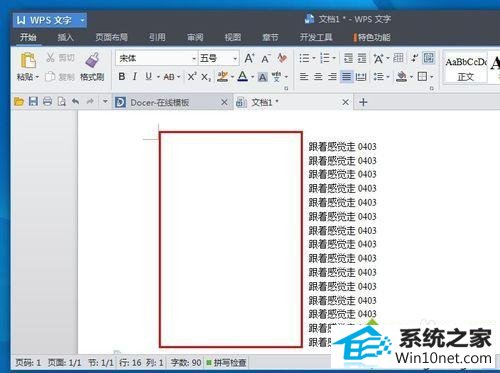Center align the text

tap(318, 77)
